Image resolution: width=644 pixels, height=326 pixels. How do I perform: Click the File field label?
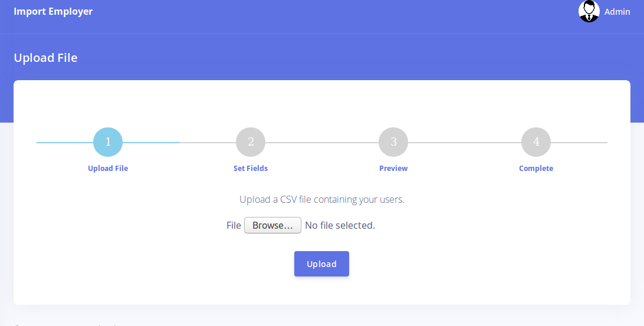click(x=234, y=225)
